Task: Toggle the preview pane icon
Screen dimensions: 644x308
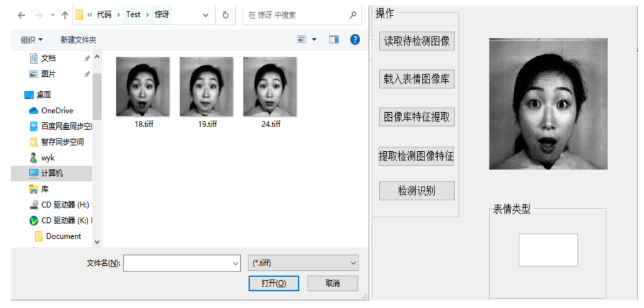Action: 334,40
